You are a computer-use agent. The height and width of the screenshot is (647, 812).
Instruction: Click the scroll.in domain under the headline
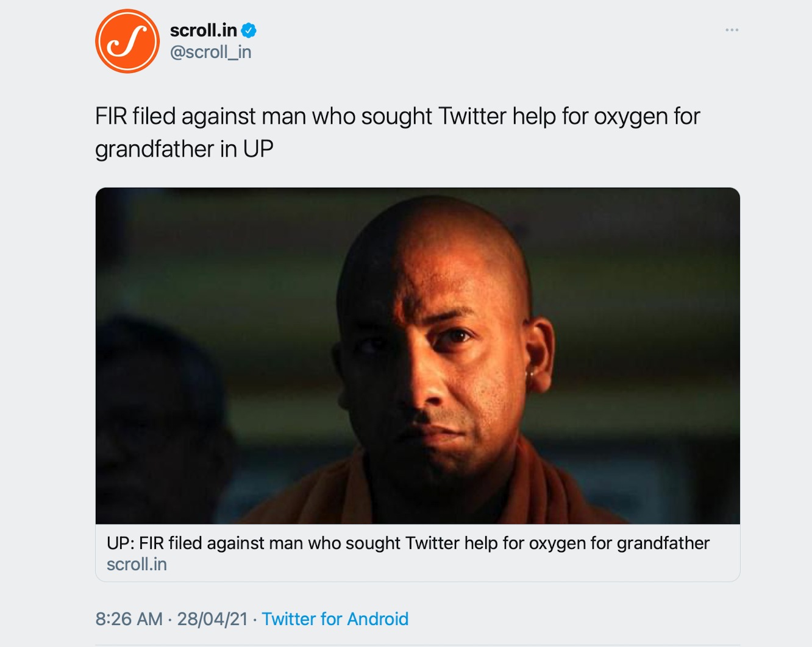[x=137, y=564]
